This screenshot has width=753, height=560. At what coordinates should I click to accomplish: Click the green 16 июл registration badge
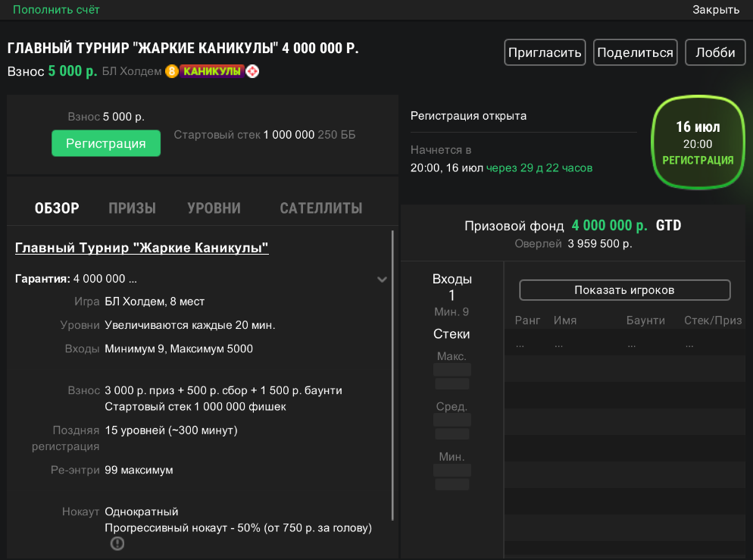point(697,143)
